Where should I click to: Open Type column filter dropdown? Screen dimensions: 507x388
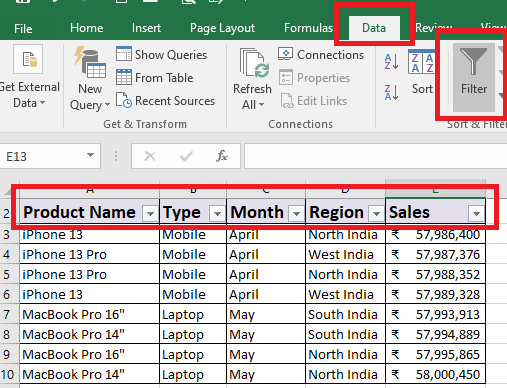coord(217,213)
